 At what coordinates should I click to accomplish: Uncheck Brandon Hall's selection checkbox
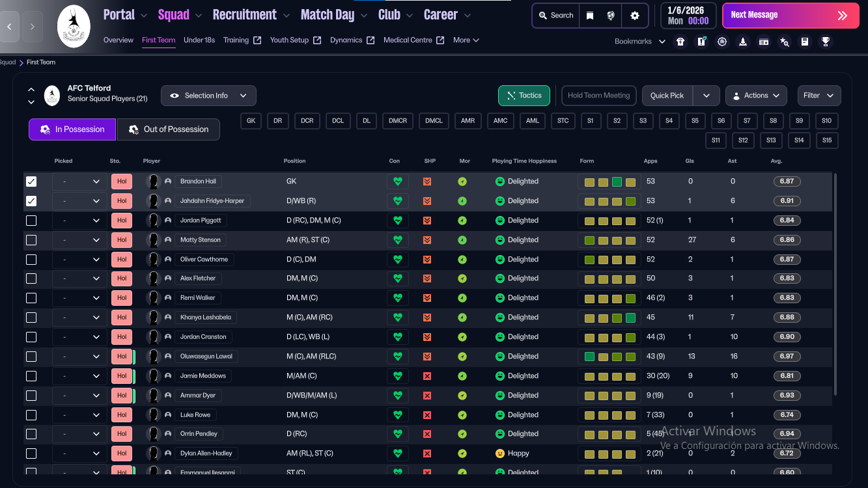(31, 182)
